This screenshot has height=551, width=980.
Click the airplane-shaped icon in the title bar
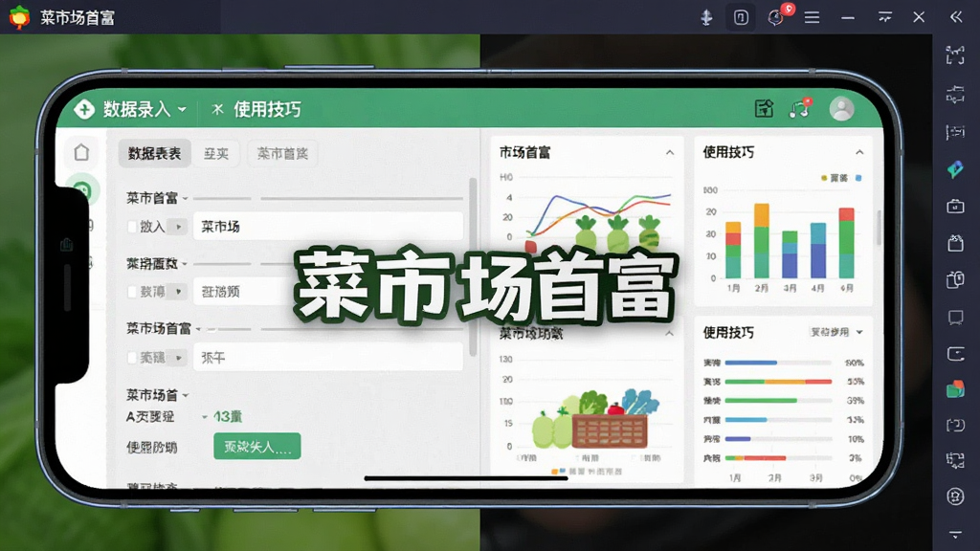(x=706, y=17)
